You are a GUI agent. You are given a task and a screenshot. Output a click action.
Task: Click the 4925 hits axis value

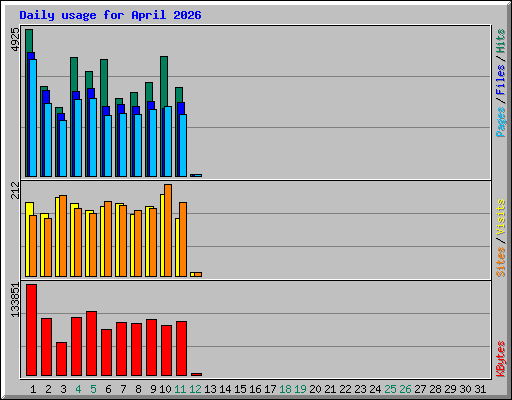tap(15, 40)
